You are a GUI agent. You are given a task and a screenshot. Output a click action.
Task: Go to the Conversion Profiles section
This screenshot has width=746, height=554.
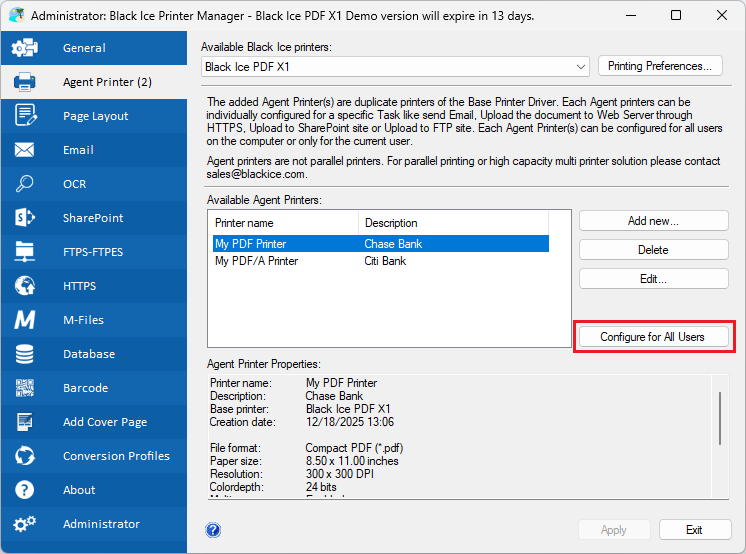click(x=116, y=456)
